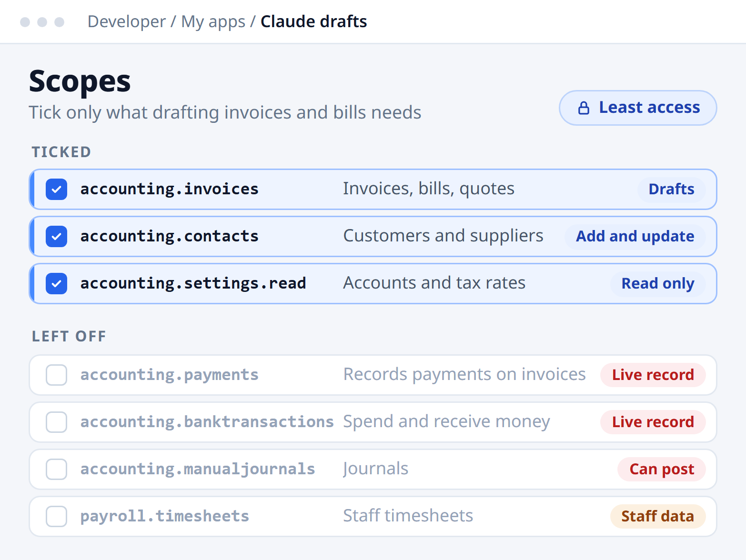Tick the accounting.payments checkbox
Screen dimensions: 746x560
click(x=56, y=375)
